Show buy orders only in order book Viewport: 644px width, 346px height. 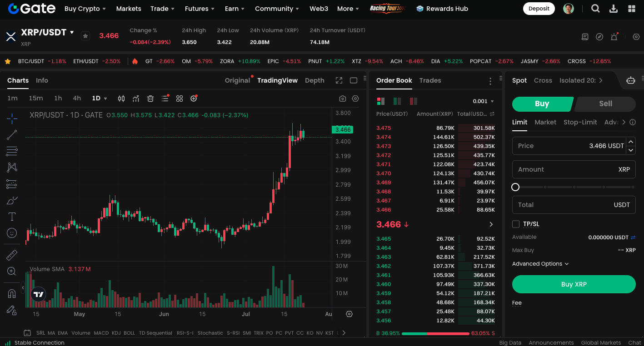coord(397,101)
